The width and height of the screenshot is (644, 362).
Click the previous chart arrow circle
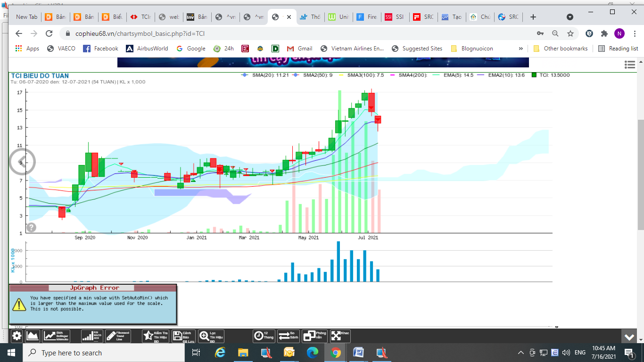click(x=22, y=162)
